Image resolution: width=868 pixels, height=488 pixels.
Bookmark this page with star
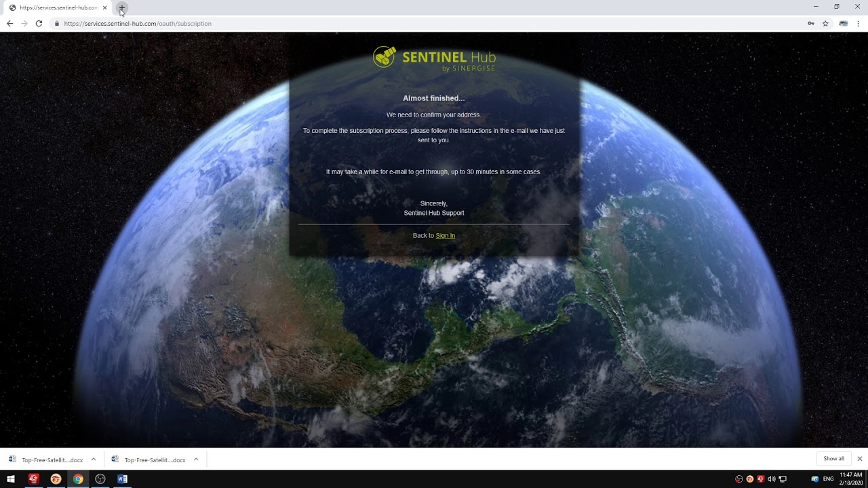(825, 23)
